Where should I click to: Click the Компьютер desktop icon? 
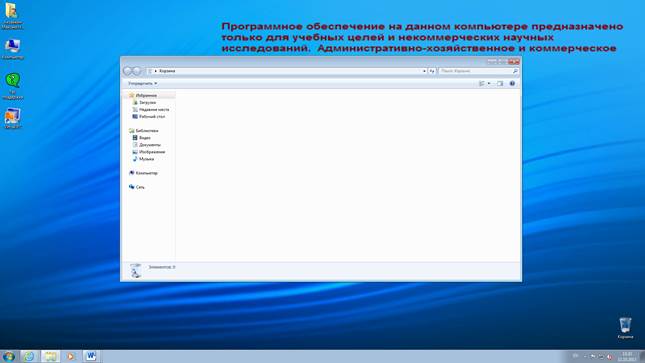pyautogui.click(x=12, y=46)
